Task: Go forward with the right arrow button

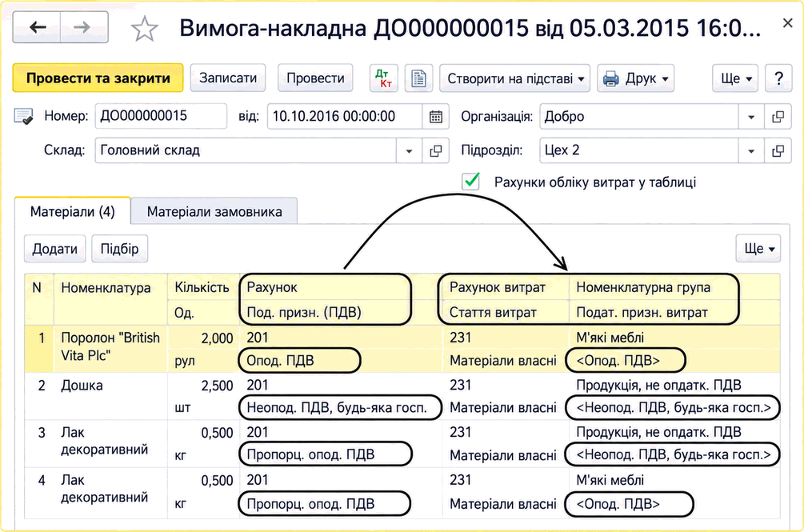Action: point(83,27)
